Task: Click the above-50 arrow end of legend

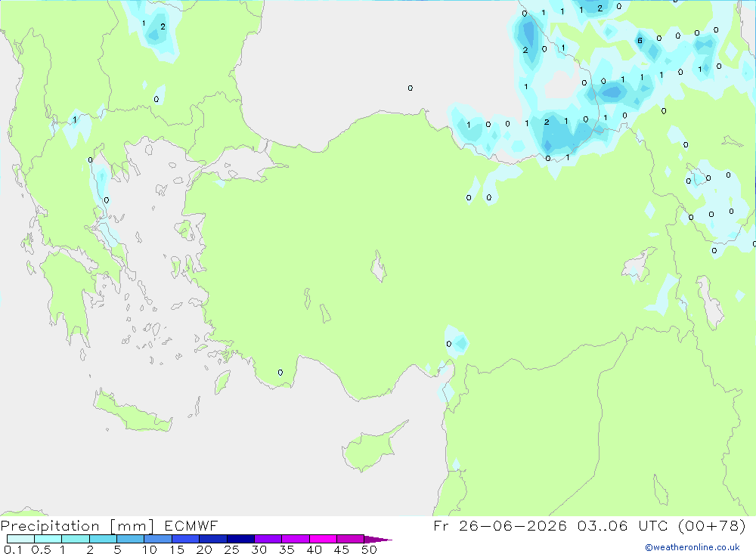Action: pos(378,539)
